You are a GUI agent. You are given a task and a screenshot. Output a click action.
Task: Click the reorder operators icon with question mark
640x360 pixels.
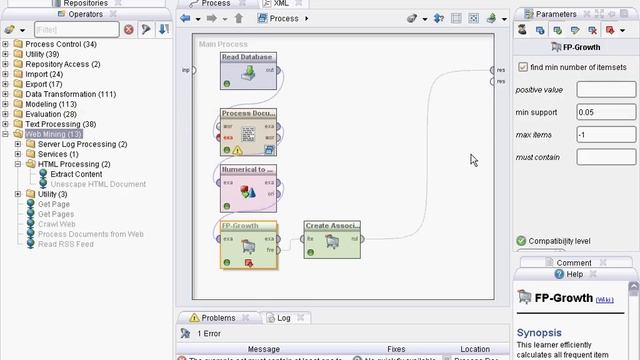[x=439, y=18]
